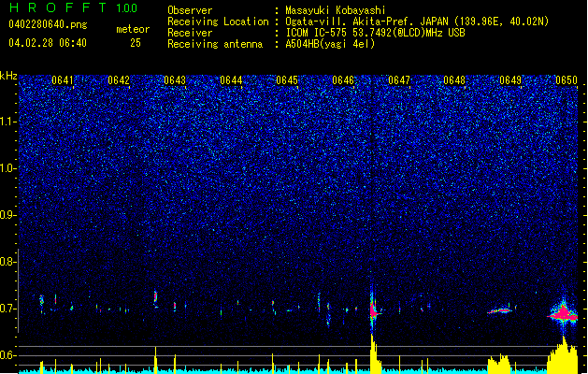Click the ICOM IC-575 receiver text

[376, 33]
